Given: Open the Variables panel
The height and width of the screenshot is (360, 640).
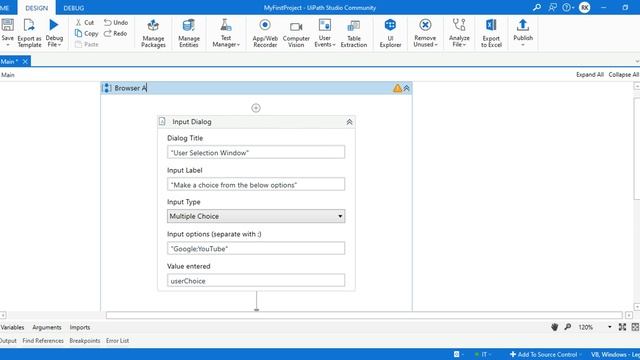Looking at the screenshot, I should (x=12, y=327).
